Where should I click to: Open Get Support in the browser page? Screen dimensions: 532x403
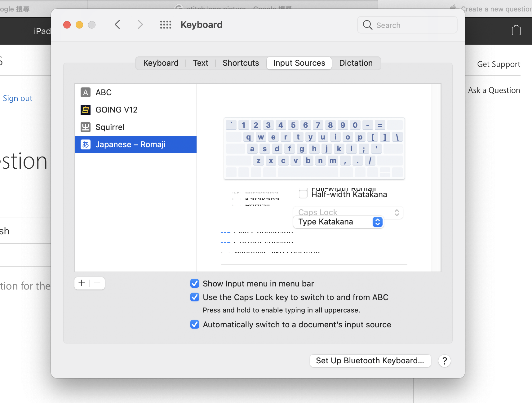499,64
